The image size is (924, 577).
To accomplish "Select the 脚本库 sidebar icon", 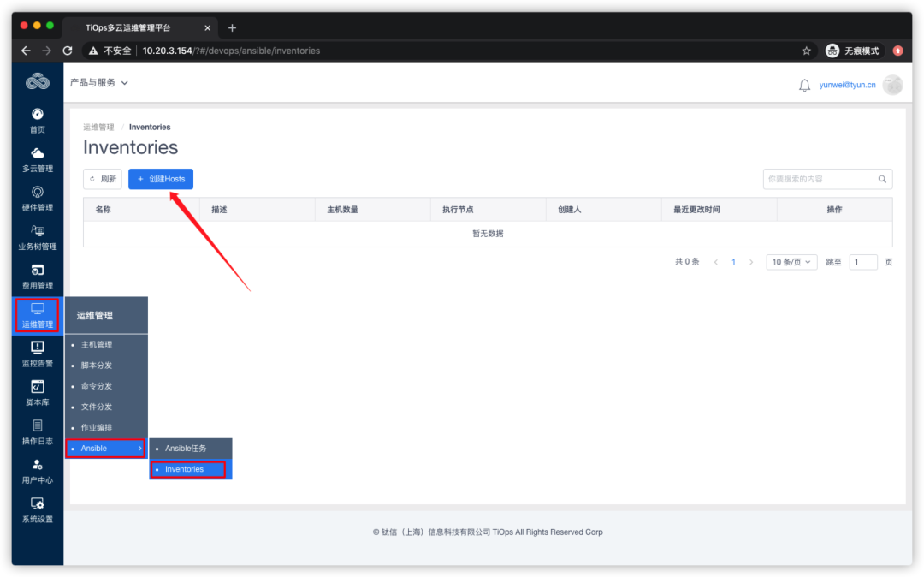I will 37,392.
